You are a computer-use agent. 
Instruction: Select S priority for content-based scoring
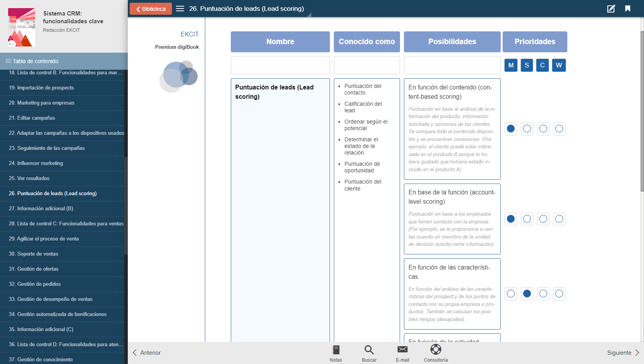[527, 129]
